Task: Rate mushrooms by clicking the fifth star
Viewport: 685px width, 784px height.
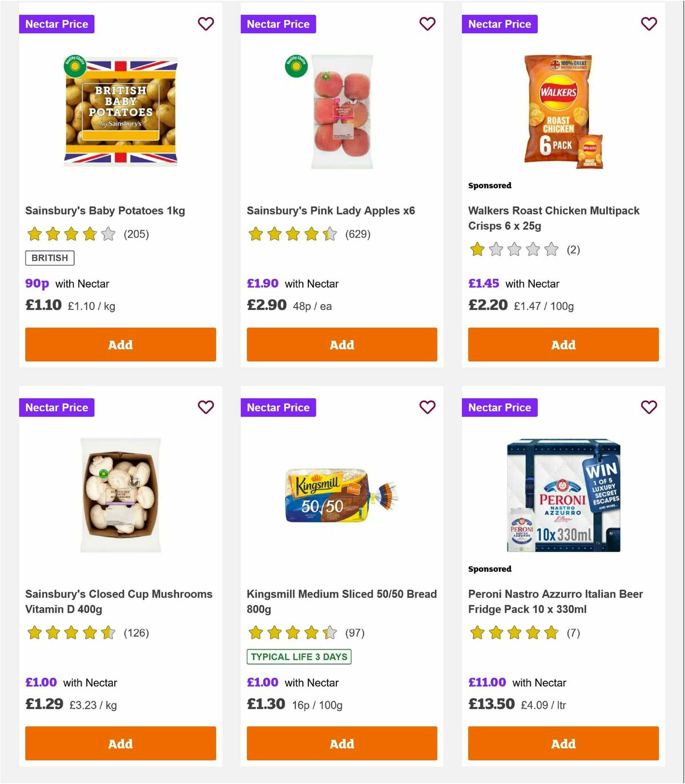Action: (107, 633)
